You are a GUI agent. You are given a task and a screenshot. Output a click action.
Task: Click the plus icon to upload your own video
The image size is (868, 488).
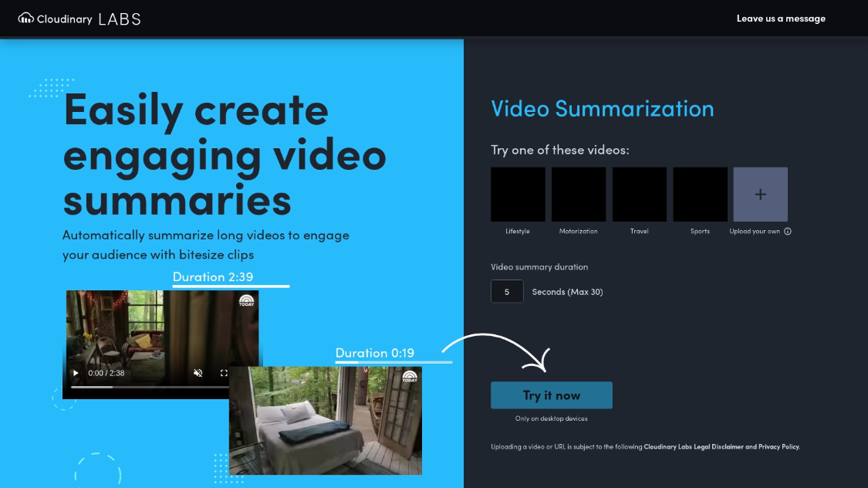pyautogui.click(x=760, y=194)
